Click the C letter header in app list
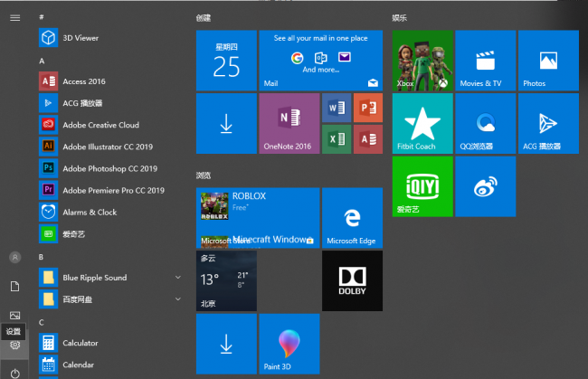Screen dimensions: 588x379 click(42, 322)
